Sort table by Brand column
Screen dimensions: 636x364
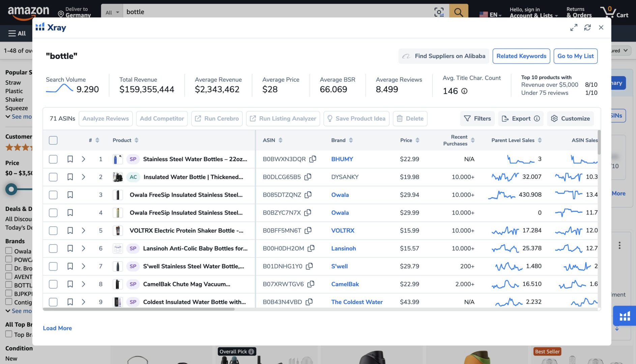351,140
